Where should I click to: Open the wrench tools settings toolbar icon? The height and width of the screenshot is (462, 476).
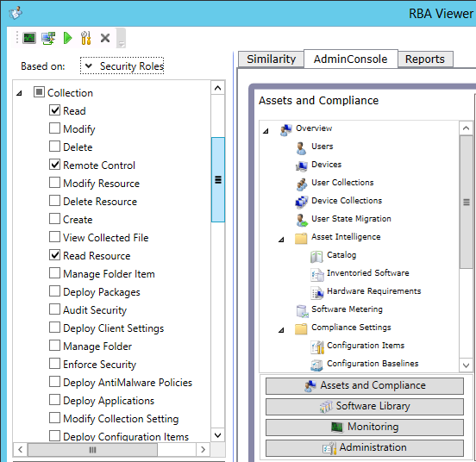point(86,38)
